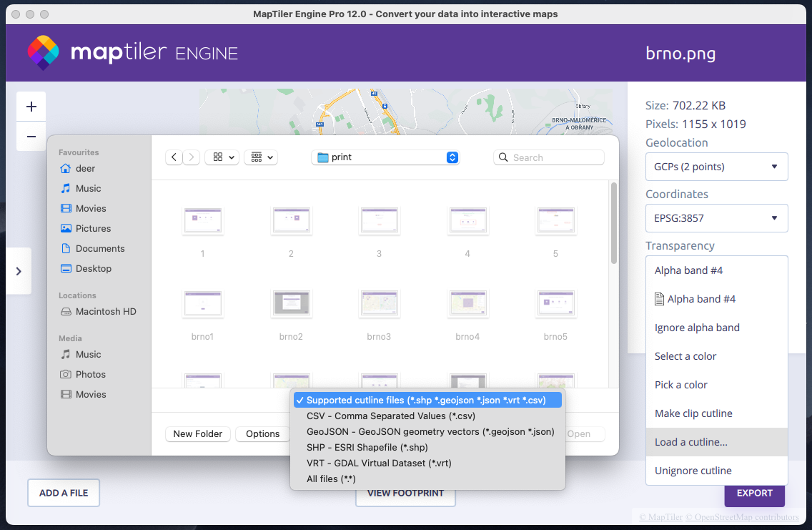812x530 pixels.
Task: Click the ADD A FILE button
Action: pos(64,493)
